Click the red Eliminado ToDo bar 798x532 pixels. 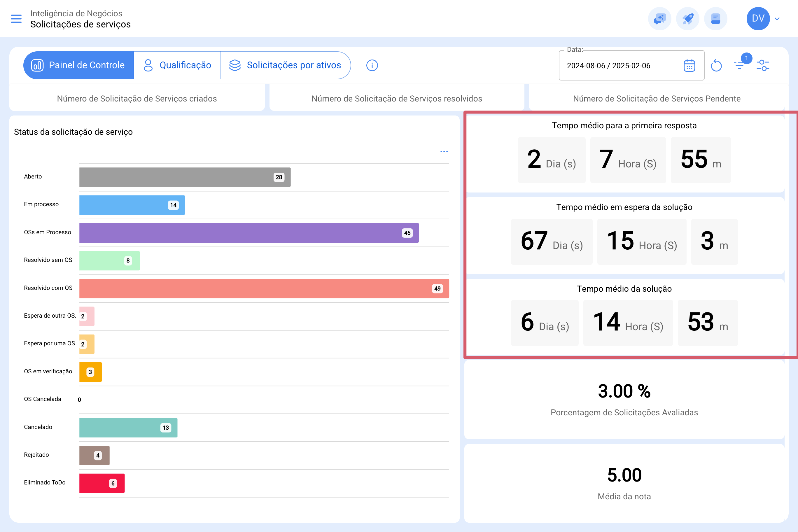[102, 483]
